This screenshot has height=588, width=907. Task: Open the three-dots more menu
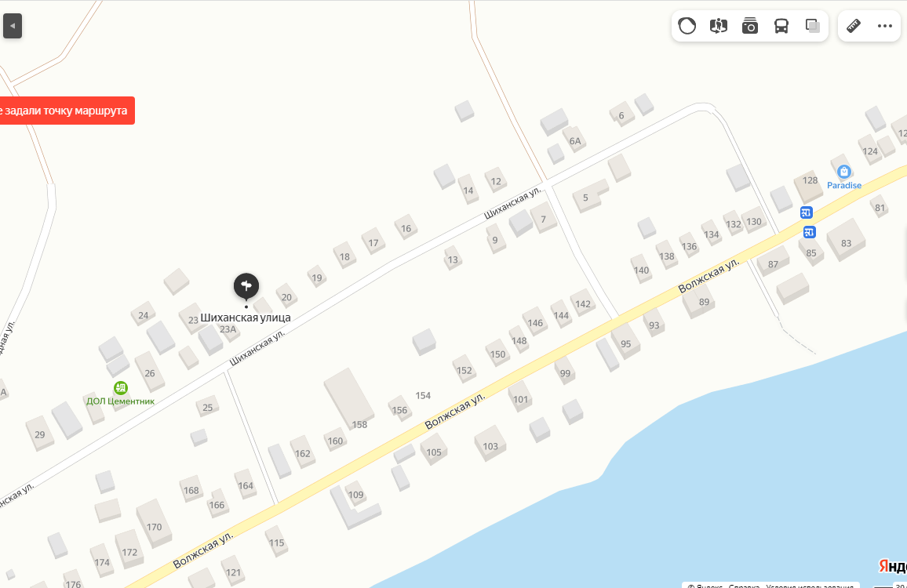pyautogui.click(x=884, y=26)
